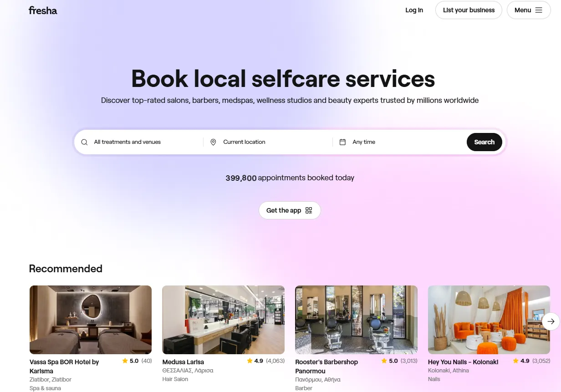Open Rooster's Barbershop Panormou photo
The width and height of the screenshot is (561, 392).
tap(356, 320)
